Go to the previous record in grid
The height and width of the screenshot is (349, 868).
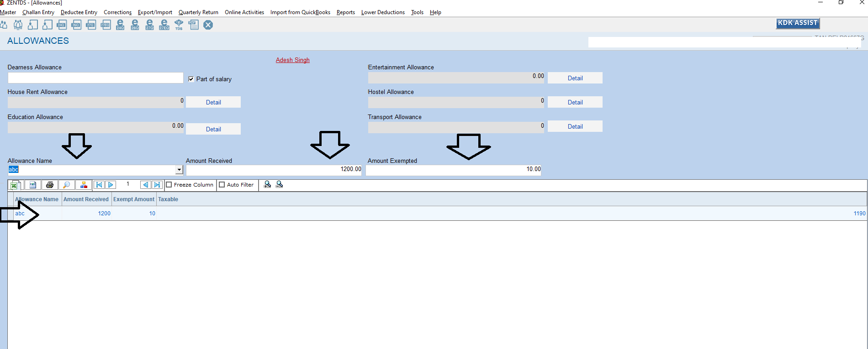pos(146,185)
